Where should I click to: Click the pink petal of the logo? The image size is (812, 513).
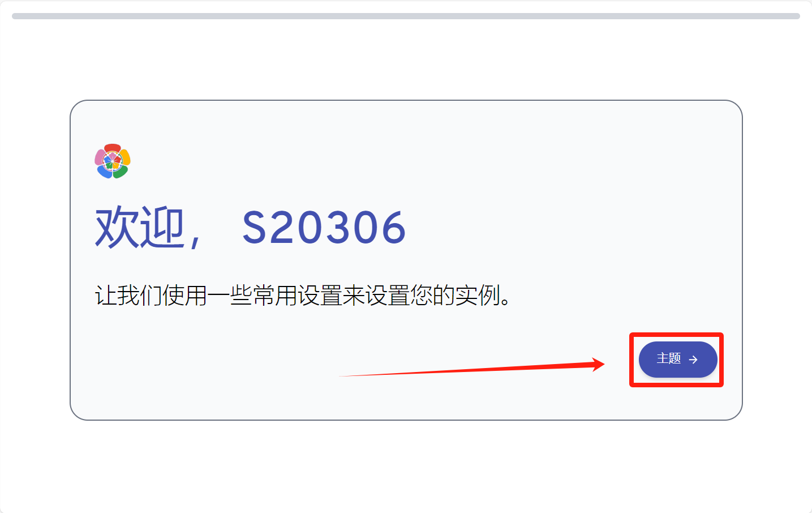tap(100, 157)
